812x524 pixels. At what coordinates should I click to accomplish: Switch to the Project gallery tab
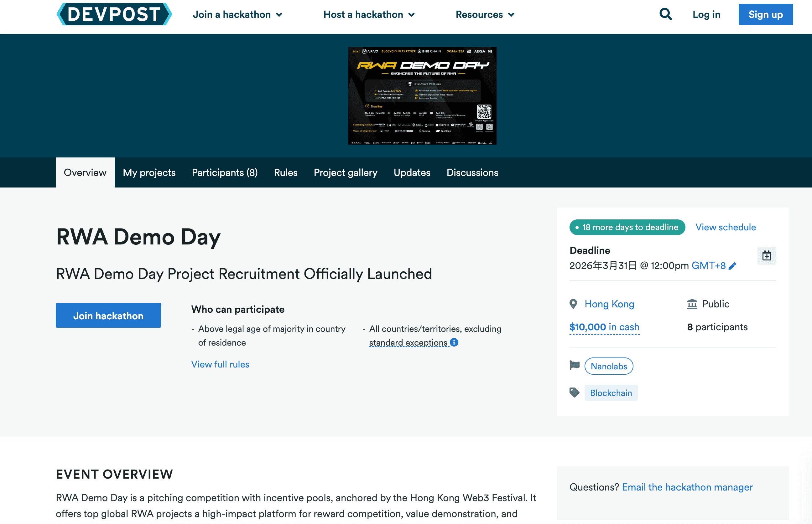pyautogui.click(x=345, y=172)
